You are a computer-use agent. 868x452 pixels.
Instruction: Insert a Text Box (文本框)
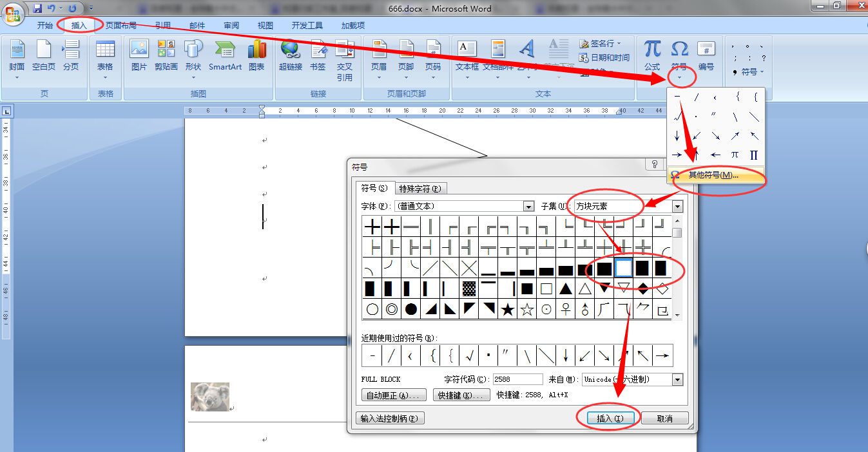point(467,60)
